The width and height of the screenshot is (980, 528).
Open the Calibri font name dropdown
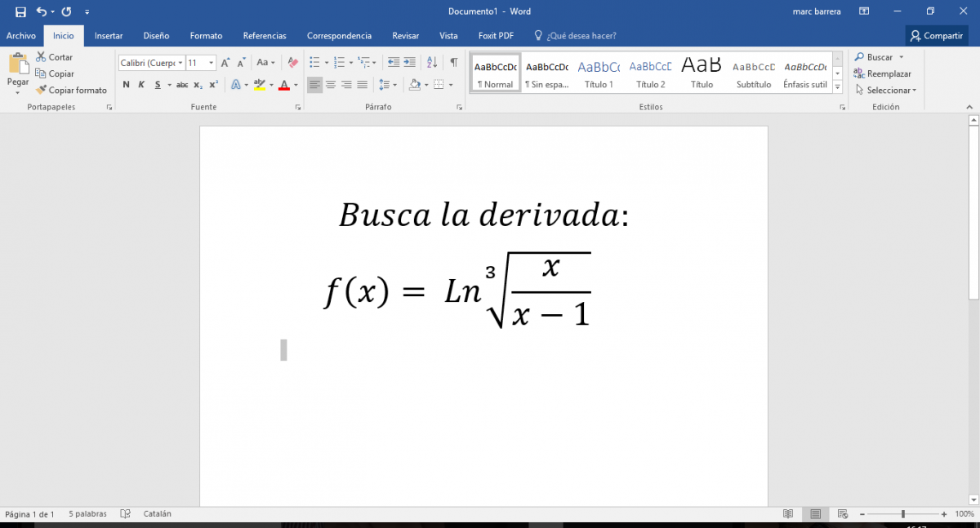click(179, 63)
